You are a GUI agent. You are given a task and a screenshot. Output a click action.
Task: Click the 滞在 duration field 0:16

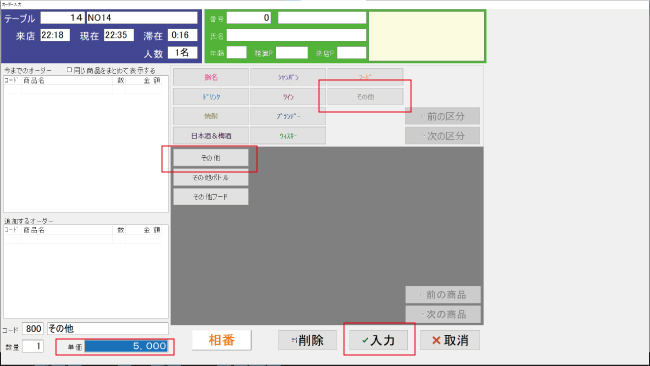coord(182,35)
